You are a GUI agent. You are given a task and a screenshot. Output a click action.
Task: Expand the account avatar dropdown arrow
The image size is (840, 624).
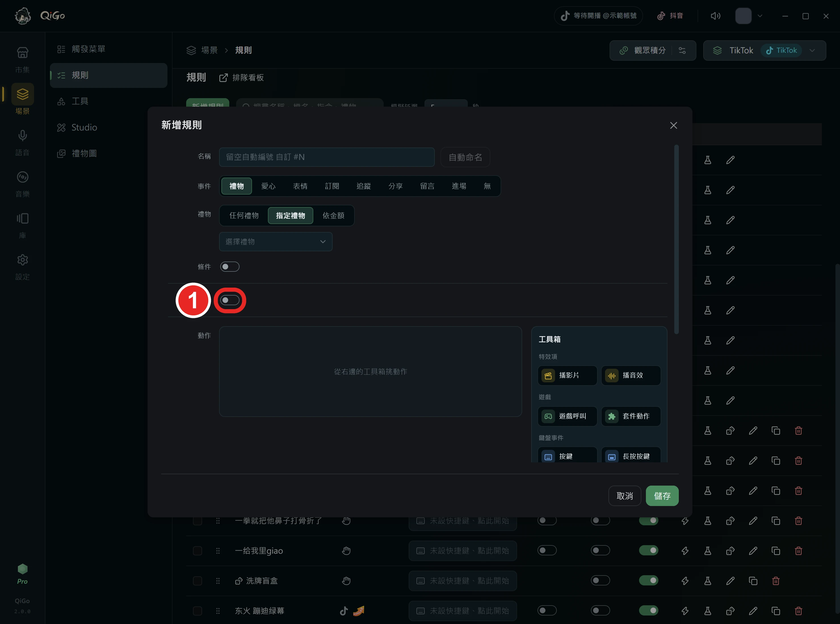coord(760,16)
